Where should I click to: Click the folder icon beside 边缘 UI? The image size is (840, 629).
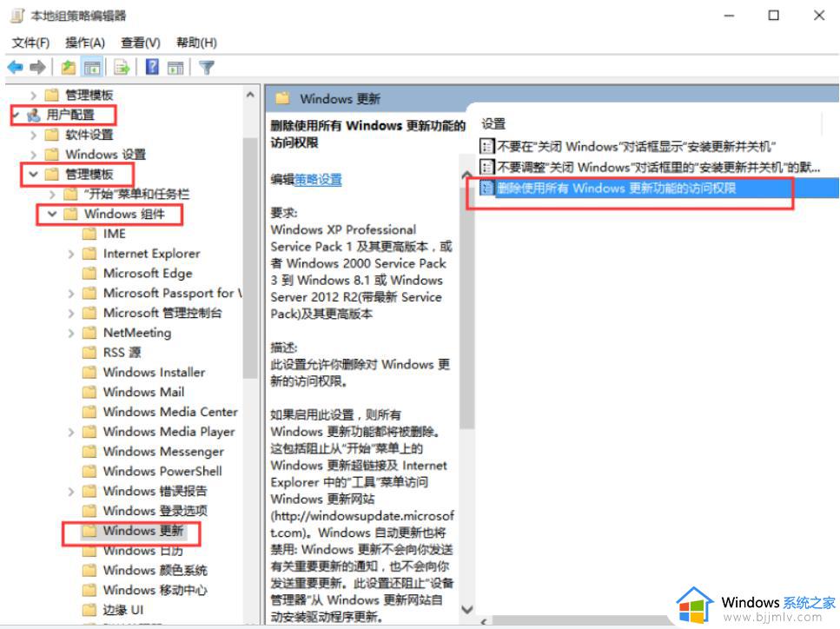(89, 610)
